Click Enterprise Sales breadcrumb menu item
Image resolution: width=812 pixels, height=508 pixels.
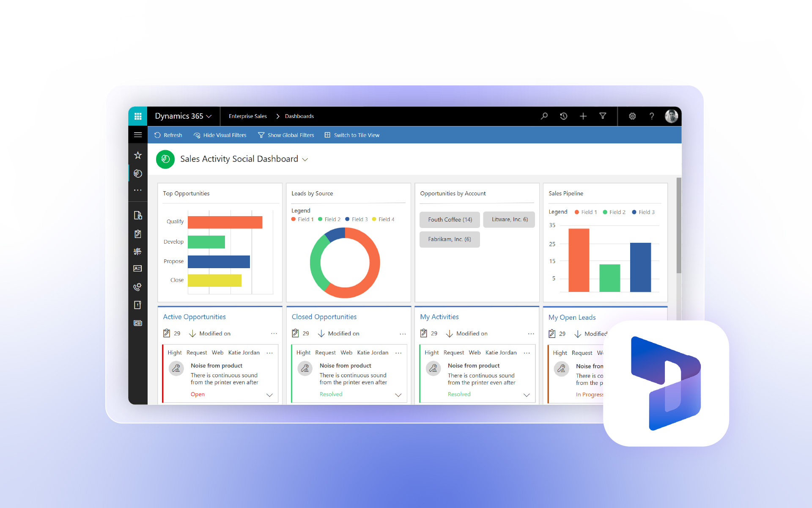coord(247,115)
